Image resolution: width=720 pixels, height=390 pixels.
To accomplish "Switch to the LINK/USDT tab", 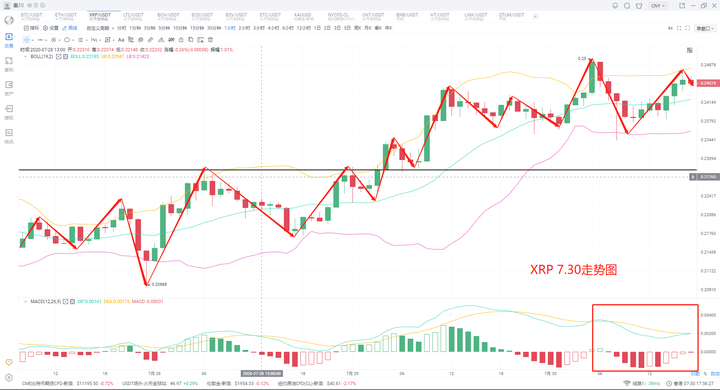I will (x=476, y=17).
